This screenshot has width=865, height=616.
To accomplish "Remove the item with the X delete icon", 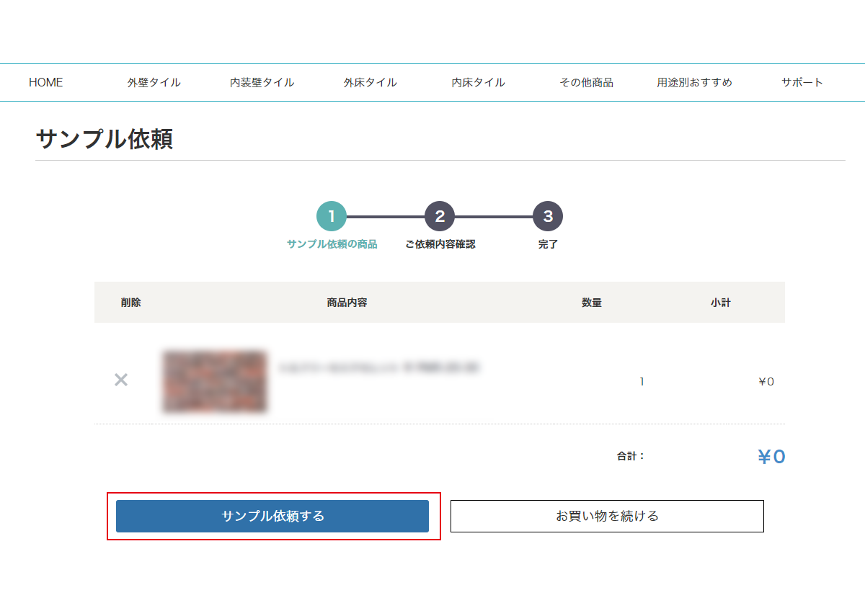I will 121,380.
